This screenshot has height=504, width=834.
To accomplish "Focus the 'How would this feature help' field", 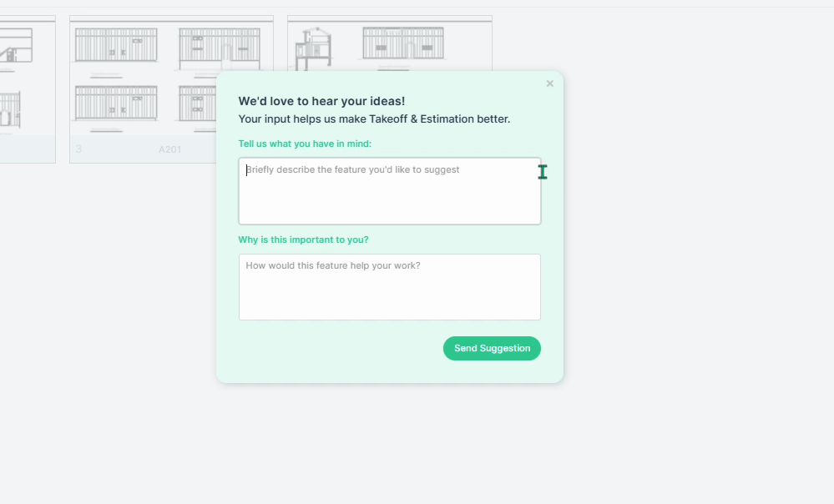I will [390, 287].
